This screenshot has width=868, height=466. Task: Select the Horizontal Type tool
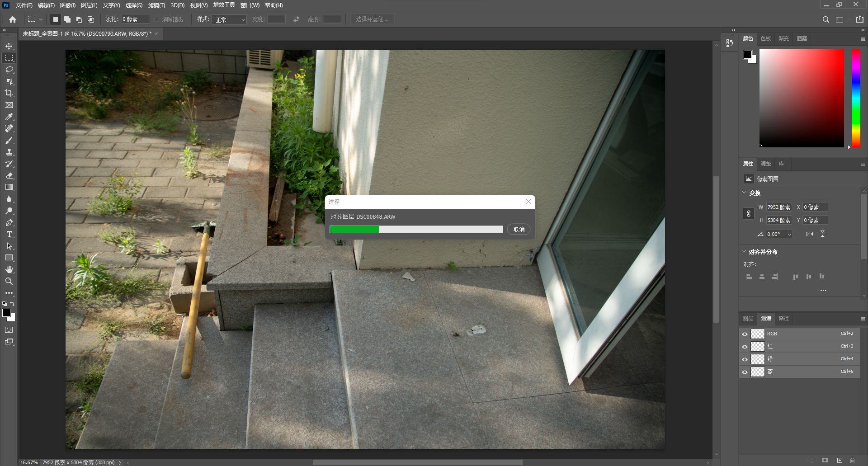[9, 234]
